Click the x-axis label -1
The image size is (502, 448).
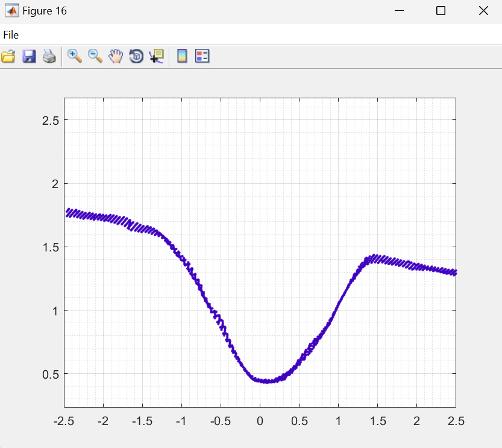[181, 421]
